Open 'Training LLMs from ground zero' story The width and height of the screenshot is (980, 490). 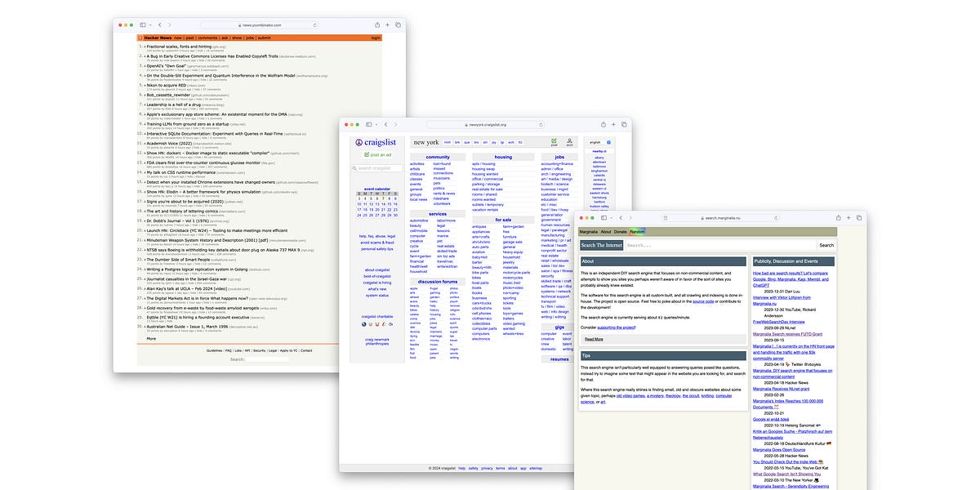click(x=189, y=123)
